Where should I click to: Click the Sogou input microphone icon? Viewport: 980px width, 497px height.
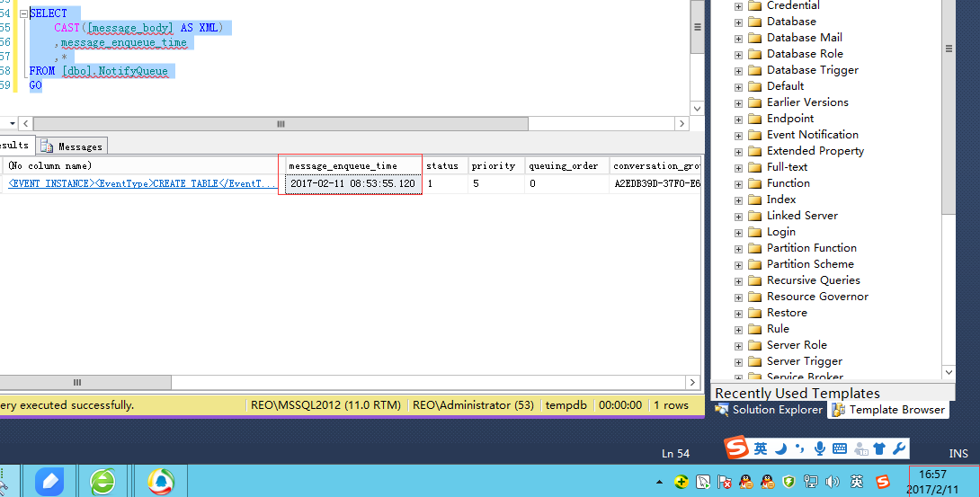(819, 448)
